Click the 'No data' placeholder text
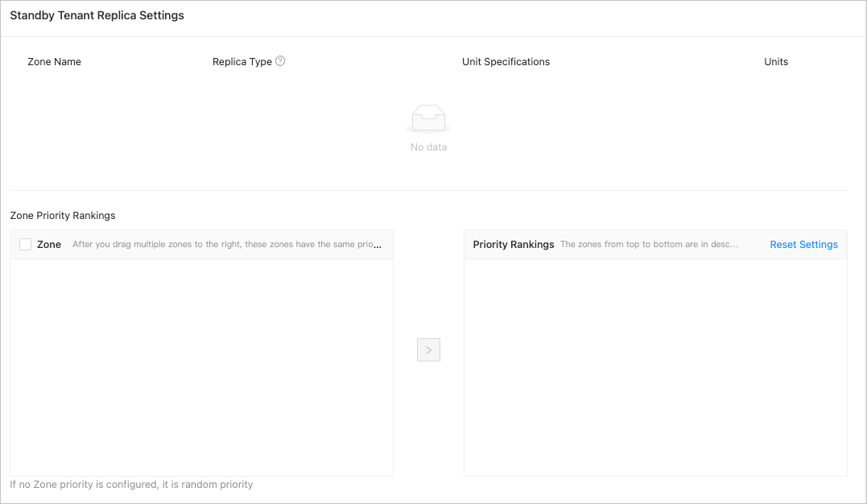Image resolution: width=867 pixels, height=504 pixels. [428, 147]
